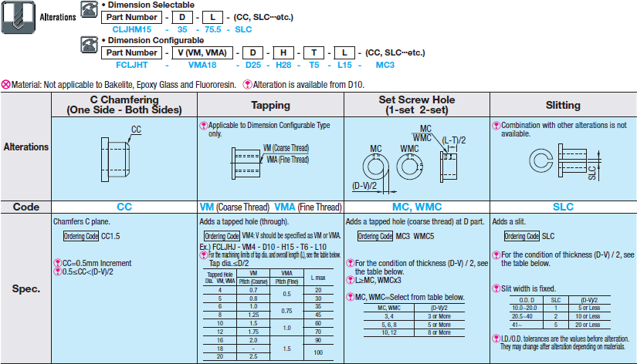Click the L max value 100 cell
This screenshot has height=364, width=637.
[318, 352]
